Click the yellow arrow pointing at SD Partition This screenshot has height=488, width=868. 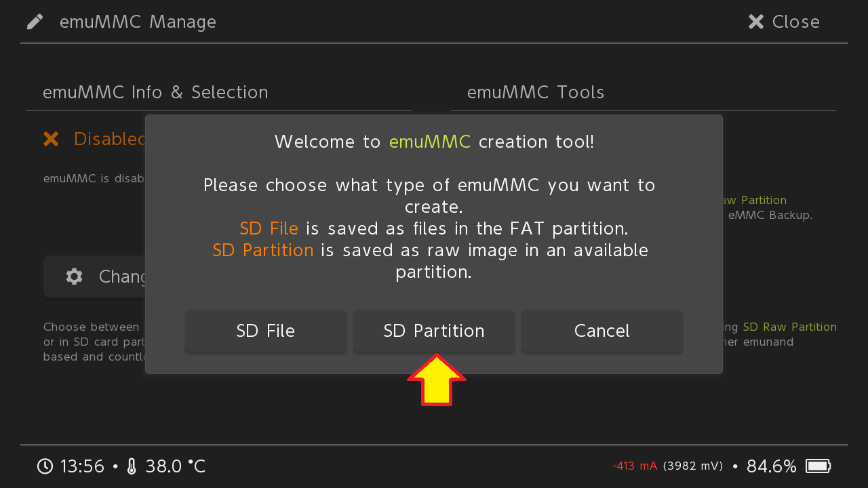tap(437, 380)
